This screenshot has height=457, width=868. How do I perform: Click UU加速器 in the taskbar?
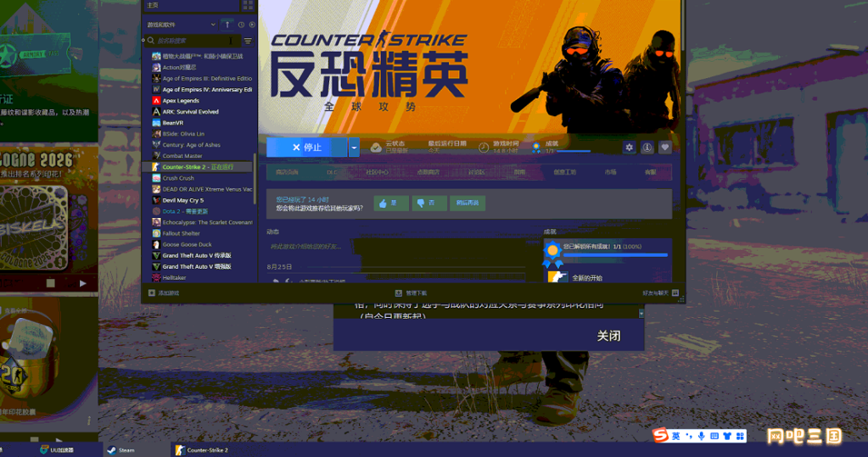[57, 450]
